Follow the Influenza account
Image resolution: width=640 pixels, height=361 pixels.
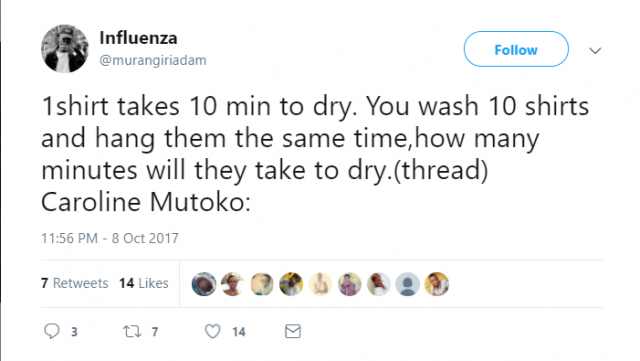[x=516, y=49]
